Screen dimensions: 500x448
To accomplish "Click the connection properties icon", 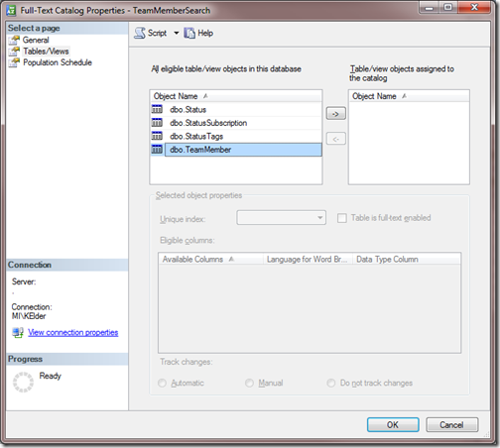I will pos(18,332).
